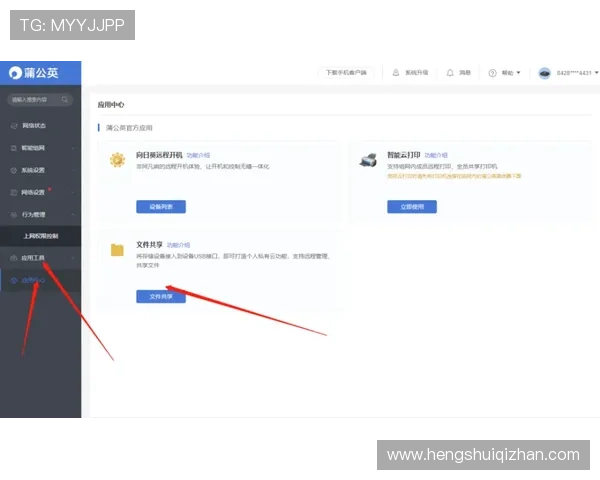This screenshot has width=600, height=480.
Task: Click the 应用中心 page heading
Action: click(x=111, y=105)
